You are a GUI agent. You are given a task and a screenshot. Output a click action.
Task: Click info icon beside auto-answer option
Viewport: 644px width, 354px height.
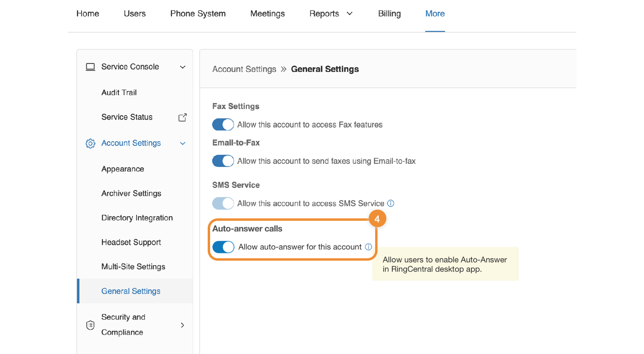point(368,247)
